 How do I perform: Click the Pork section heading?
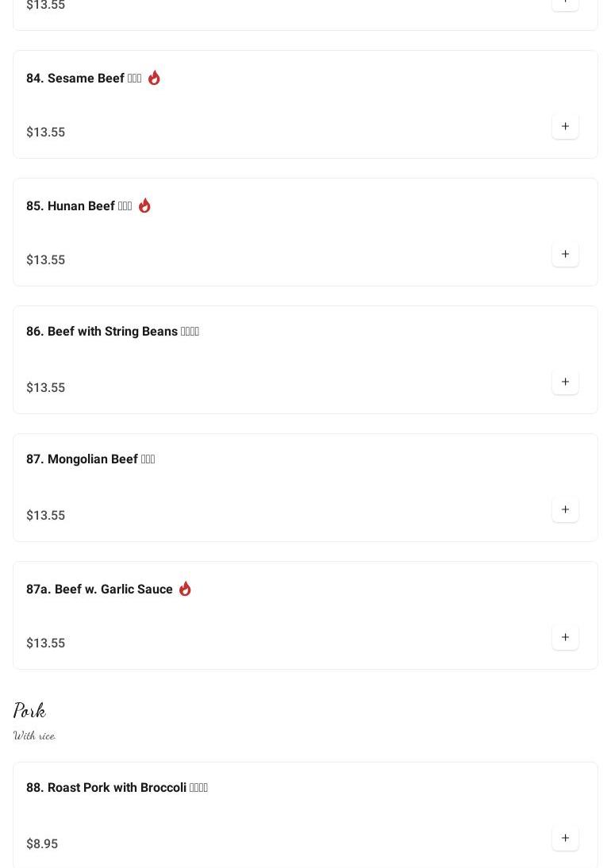click(x=30, y=710)
